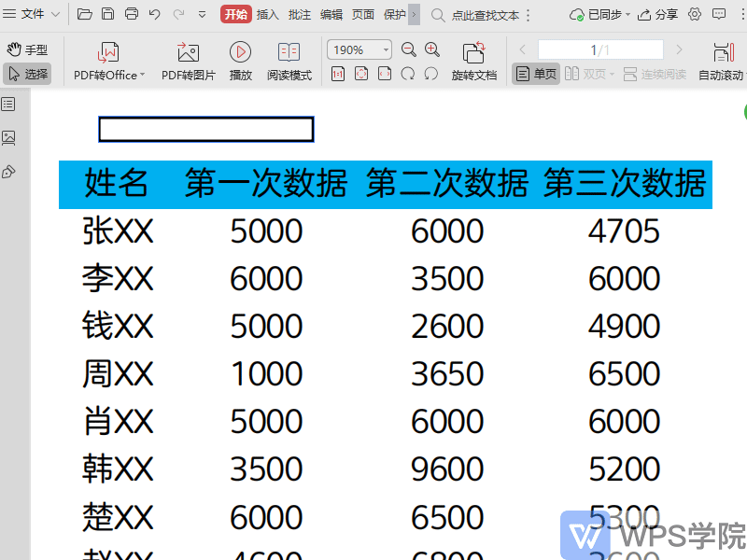Viewport: 747px width, 560px height.
Task: Switch to the 批注 ribbon tab
Action: point(299,15)
